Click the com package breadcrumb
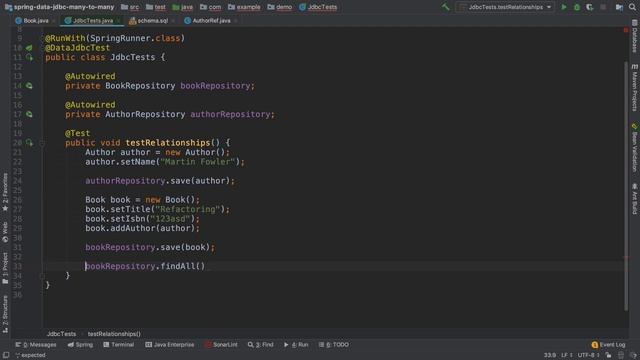Viewport: 640px width, 360px height. coord(210,7)
